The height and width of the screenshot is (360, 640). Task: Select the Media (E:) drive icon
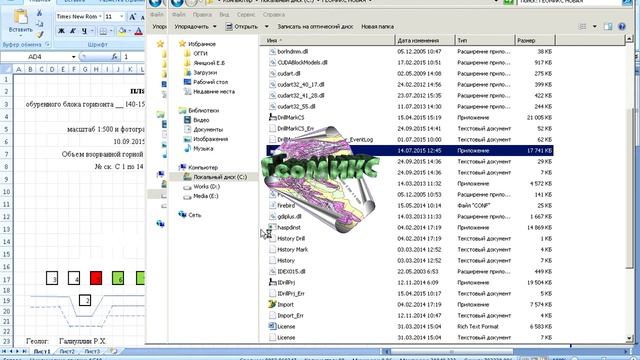point(187,196)
